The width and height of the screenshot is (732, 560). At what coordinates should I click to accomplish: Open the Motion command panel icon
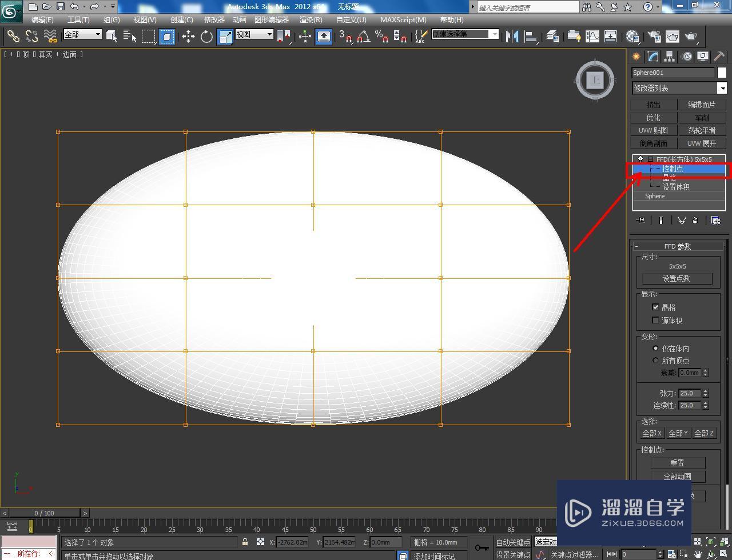pyautogui.click(x=687, y=57)
